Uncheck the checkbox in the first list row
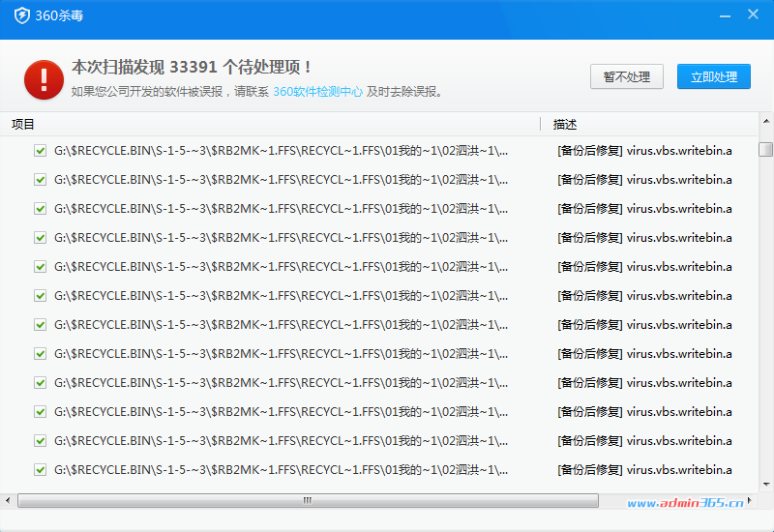The width and height of the screenshot is (774, 532). pos(40,151)
